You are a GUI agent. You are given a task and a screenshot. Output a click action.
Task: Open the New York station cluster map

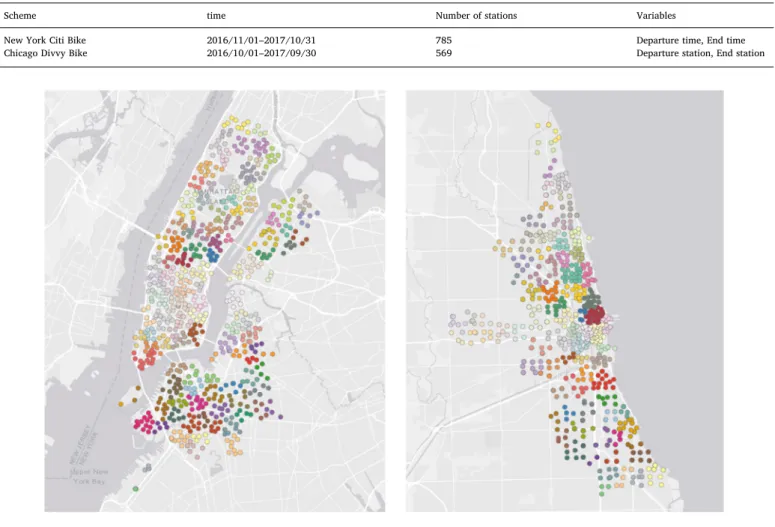[215, 301]
